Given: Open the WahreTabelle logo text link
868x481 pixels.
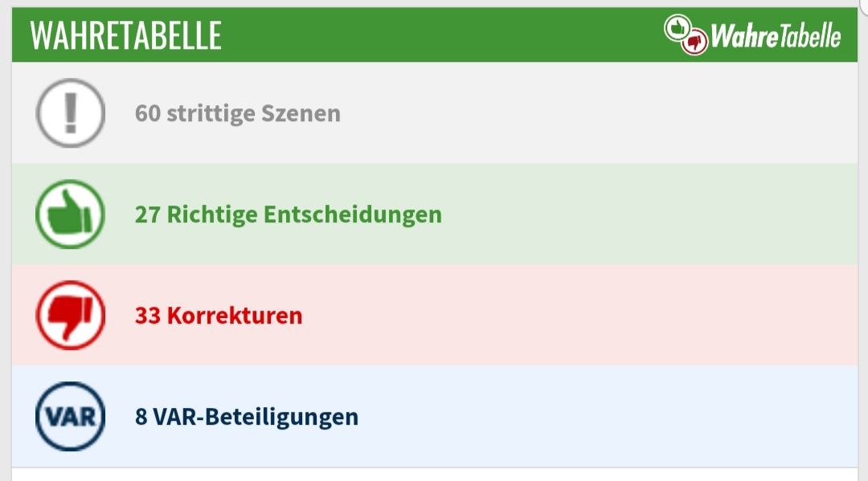Looking at the screenshot, I should 776,36.
